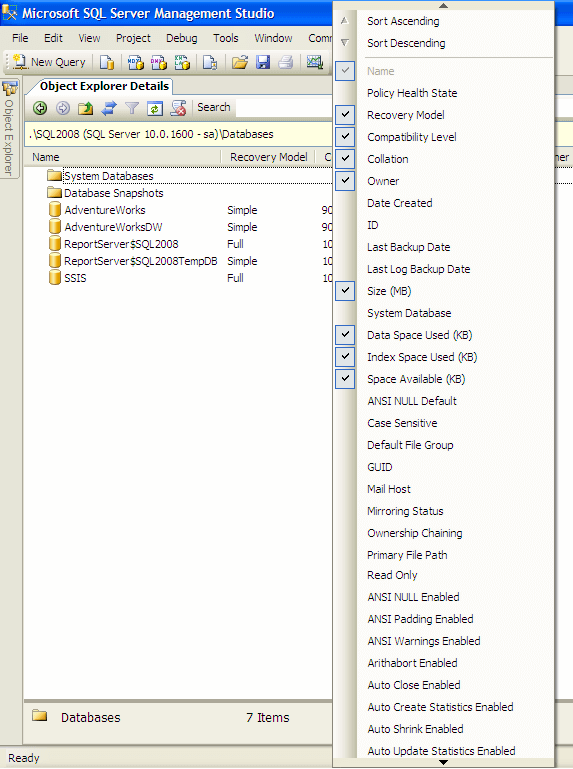Screen dimensions: 573x769
Task: Click the SSIS database cylinder icon
Action: click(x=55, y=278)
